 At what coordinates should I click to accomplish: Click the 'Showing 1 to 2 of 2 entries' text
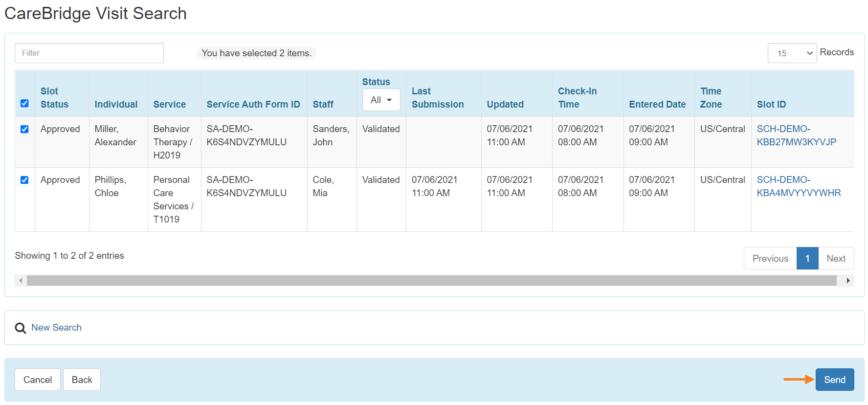click(69, 256)
